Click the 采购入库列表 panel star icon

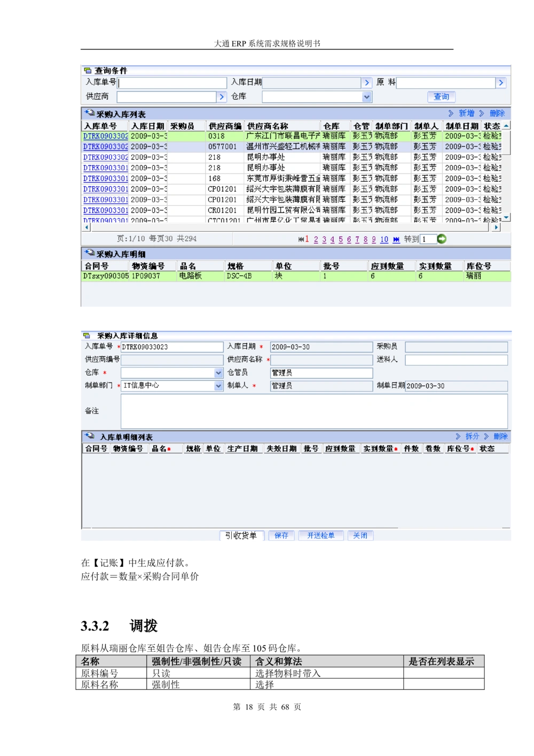88,113
